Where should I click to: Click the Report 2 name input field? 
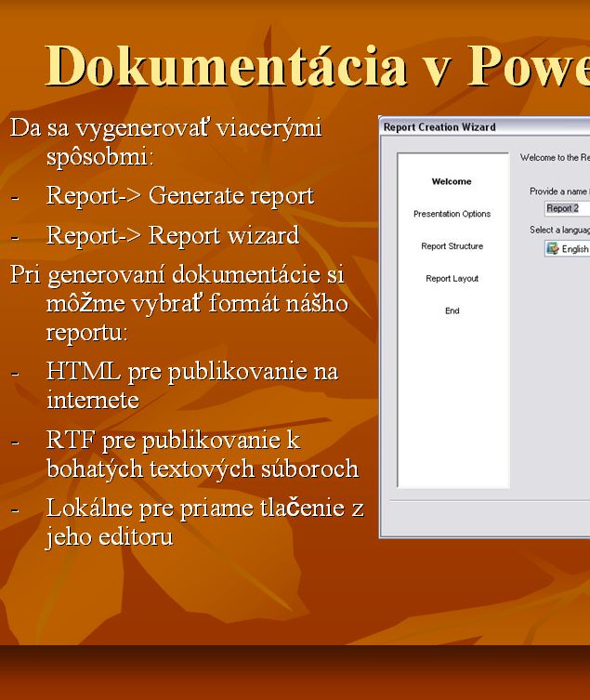click(568, 208)
